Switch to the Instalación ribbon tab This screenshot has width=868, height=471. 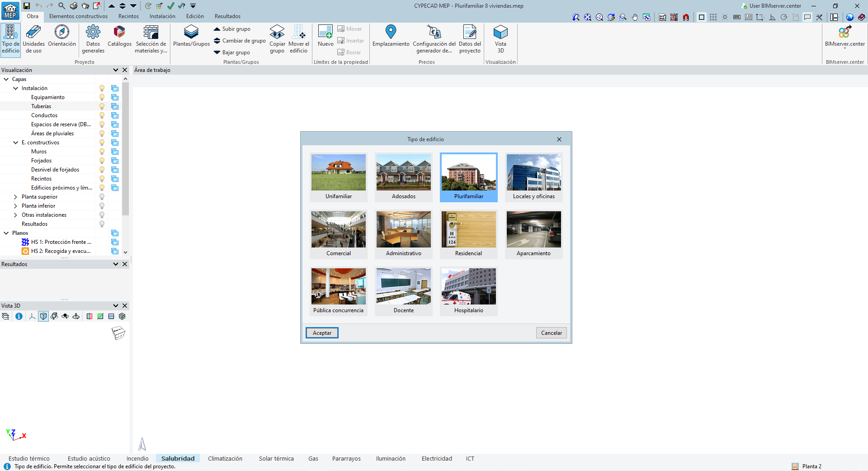tap(162, 16)
